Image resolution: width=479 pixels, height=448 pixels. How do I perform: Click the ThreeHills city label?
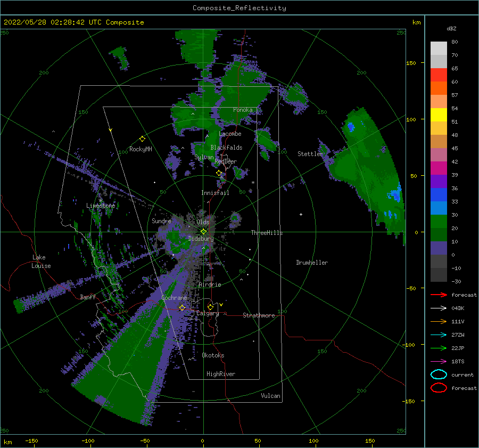coord(267,233)
